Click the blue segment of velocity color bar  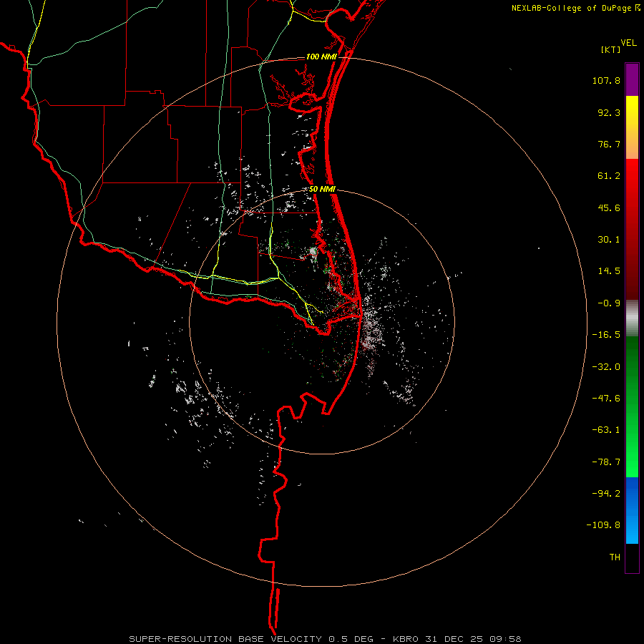tap(632, 510)
